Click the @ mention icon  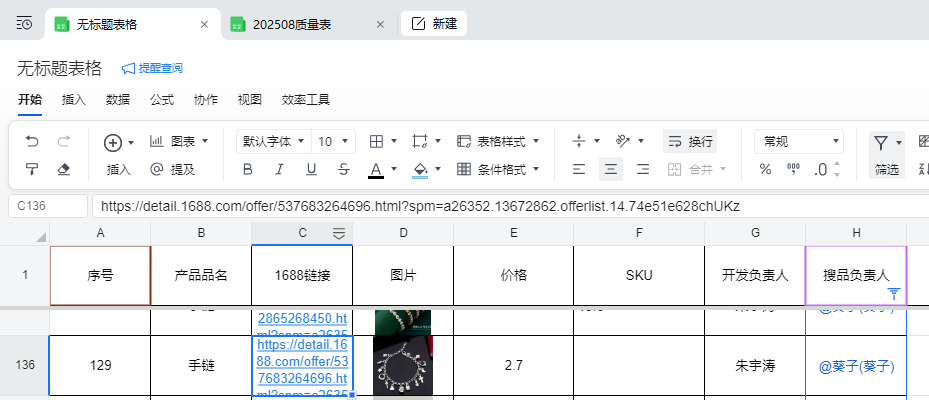click(x=157, y=169)
